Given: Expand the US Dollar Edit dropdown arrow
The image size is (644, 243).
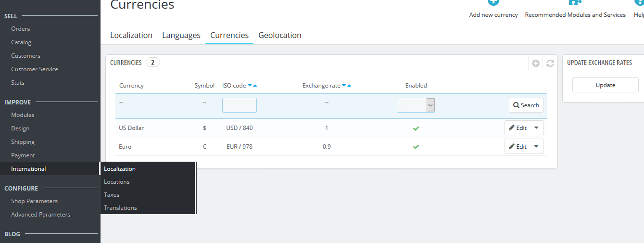Looking at the screenshot, I should point(536,128).
